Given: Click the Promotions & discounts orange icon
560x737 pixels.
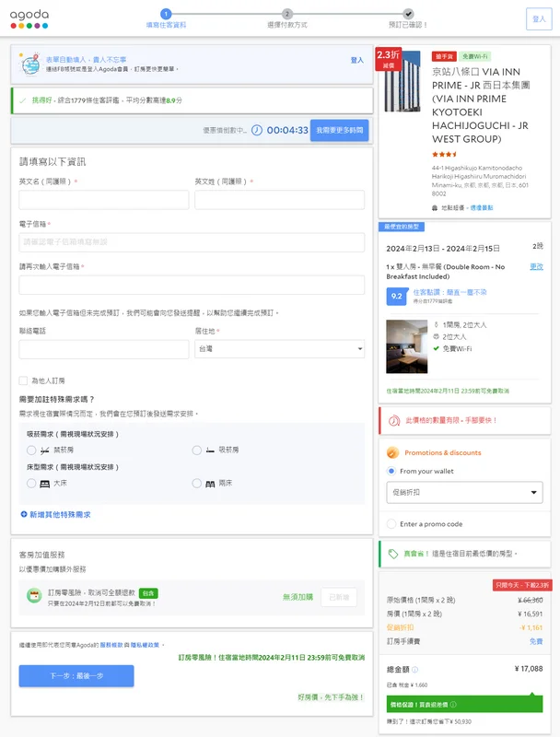Looking at the screenshot, I should (392, 452).
